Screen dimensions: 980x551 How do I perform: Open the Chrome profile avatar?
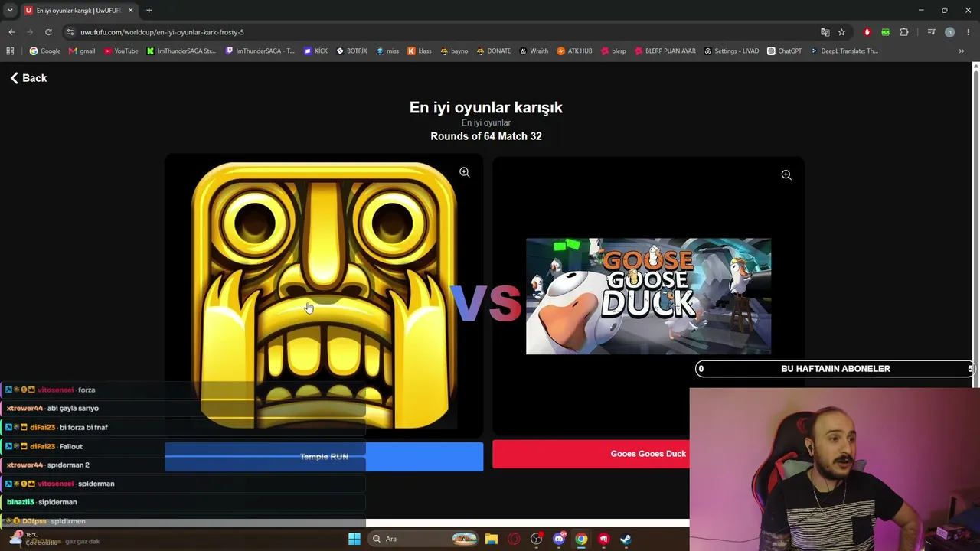(949, 32)
